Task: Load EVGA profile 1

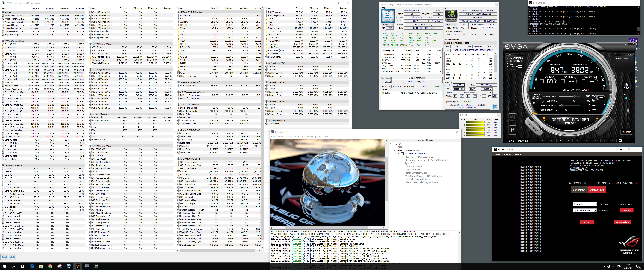Action: 534,140
